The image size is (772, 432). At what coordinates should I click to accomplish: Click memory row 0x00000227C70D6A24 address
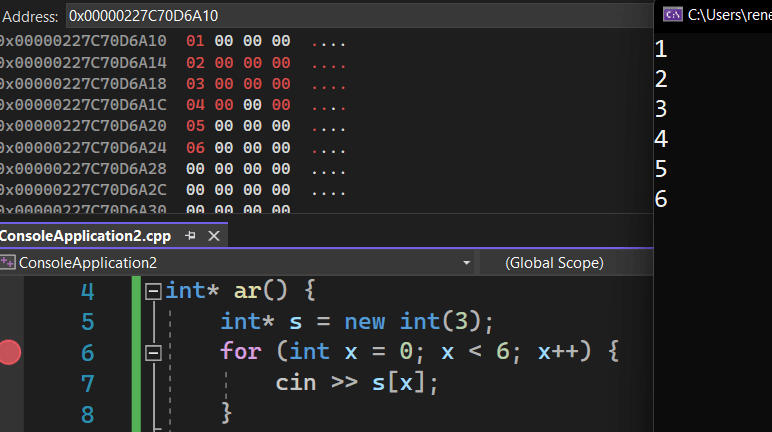click(x=83, y=148)
